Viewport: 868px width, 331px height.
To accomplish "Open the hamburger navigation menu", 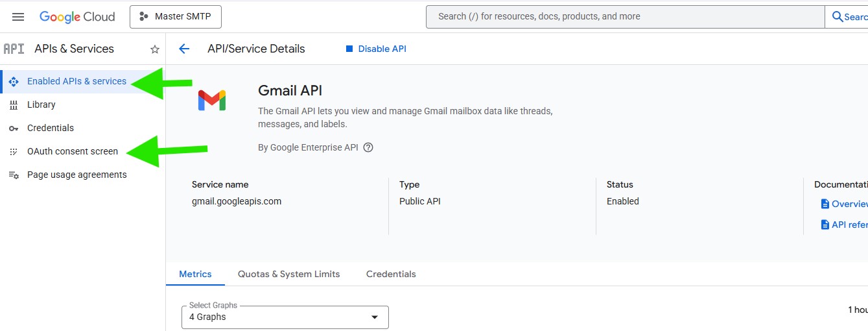I will point(18,17).
